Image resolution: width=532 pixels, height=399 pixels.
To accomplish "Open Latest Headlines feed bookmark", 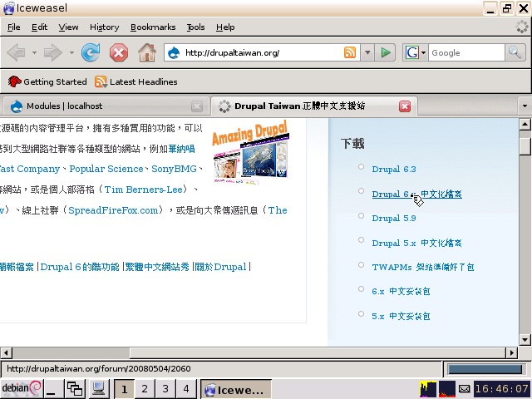I will (x=136, y=81).
